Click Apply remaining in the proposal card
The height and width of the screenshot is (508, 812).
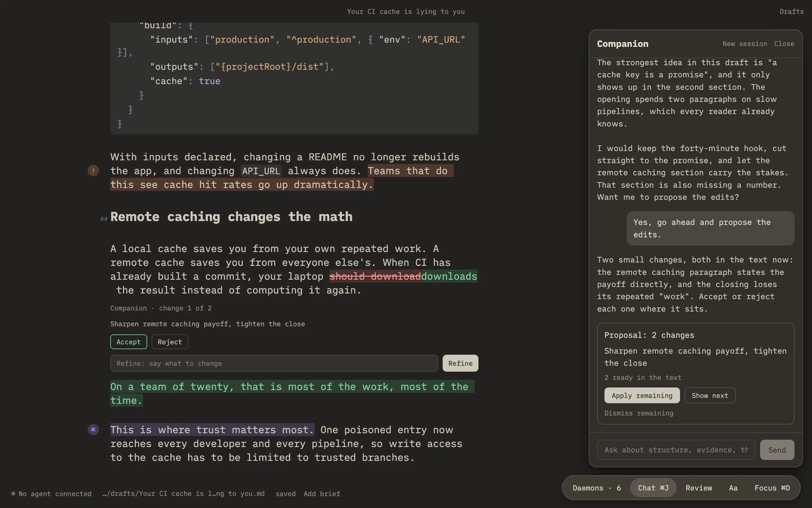(x=642, y=395)
